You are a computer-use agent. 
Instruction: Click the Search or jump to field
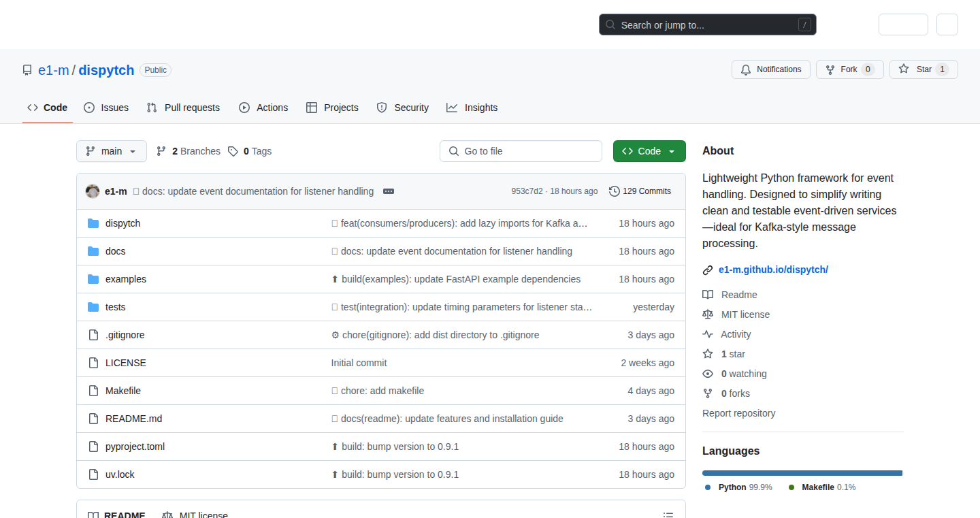[708, 25]
